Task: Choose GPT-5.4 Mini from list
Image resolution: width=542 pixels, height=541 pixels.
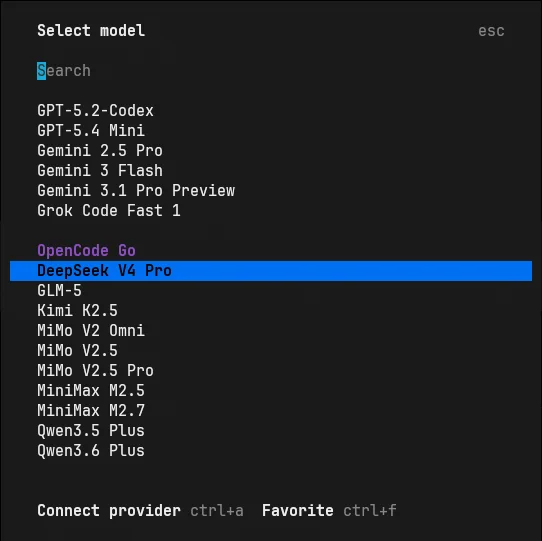Action: (x=271, y=131)
